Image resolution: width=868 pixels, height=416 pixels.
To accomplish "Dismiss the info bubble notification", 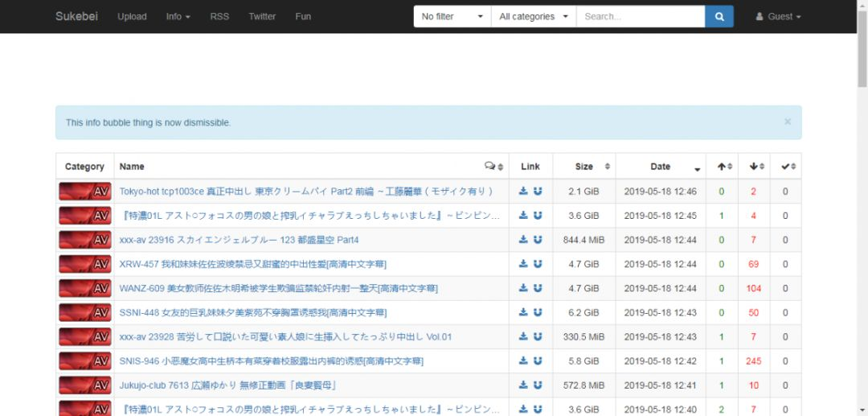I will click(788, 122).
